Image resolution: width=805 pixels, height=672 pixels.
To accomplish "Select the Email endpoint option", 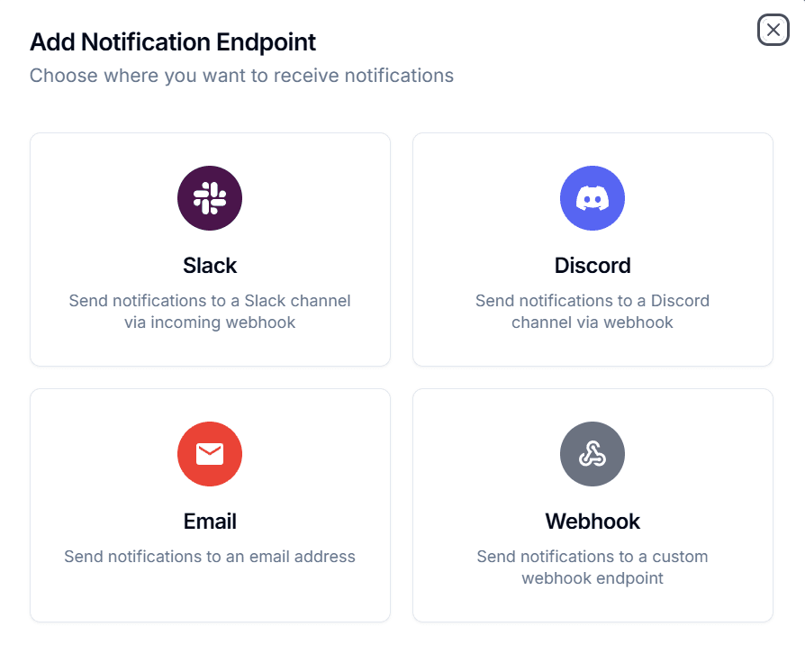I will pyautogui.click(x=210, y=504).
